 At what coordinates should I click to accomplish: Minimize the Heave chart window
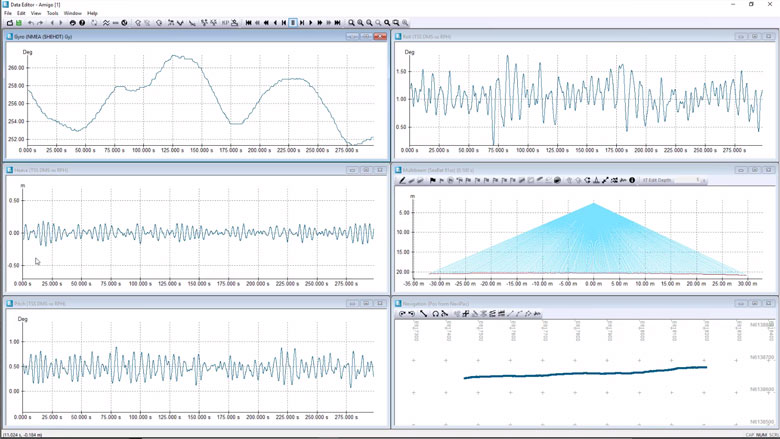click(352, 170)
